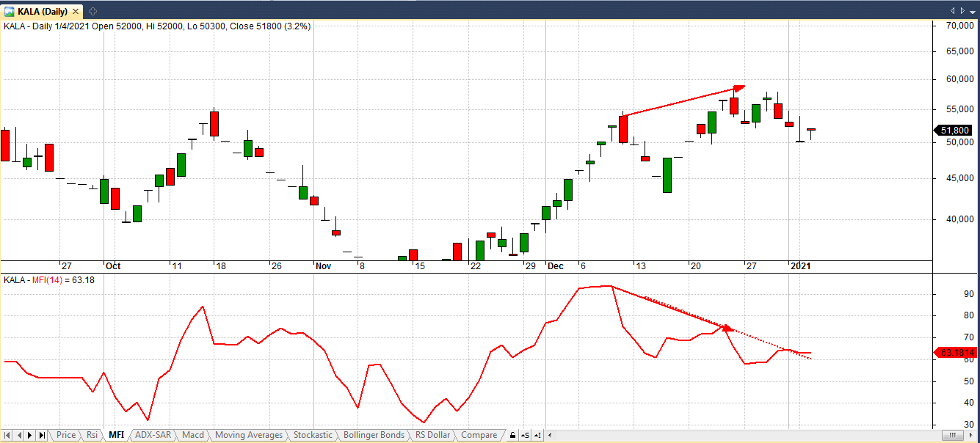Open the Moving Averages sheet tab

pos(248,435)
